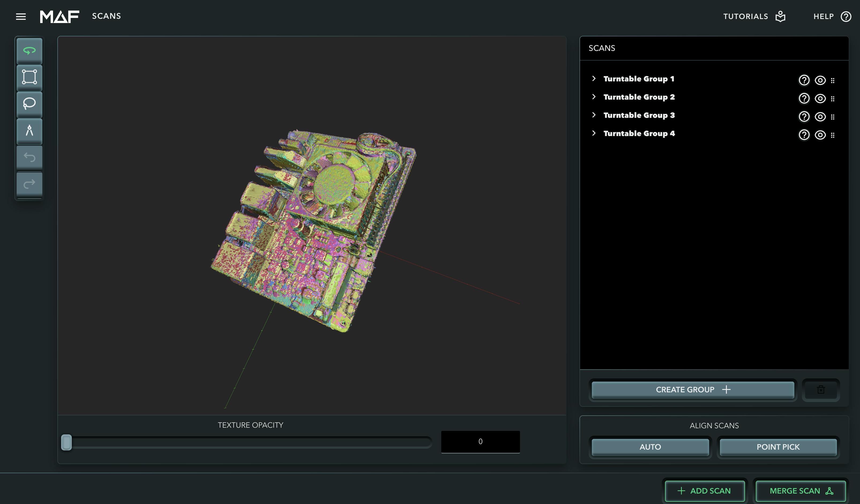Select the compass measure tool
This screenshot has height=504, width=860.
29,130
